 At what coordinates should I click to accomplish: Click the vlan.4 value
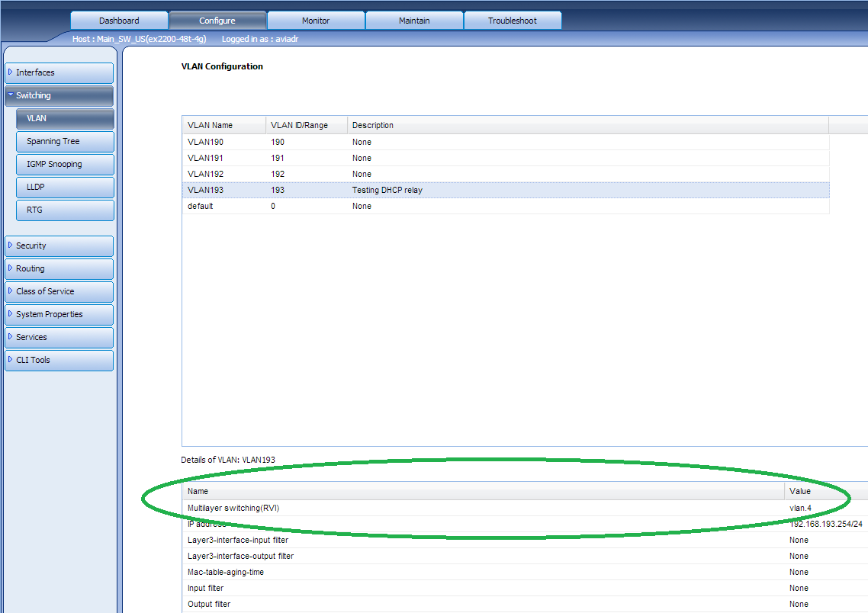(800, 508)
